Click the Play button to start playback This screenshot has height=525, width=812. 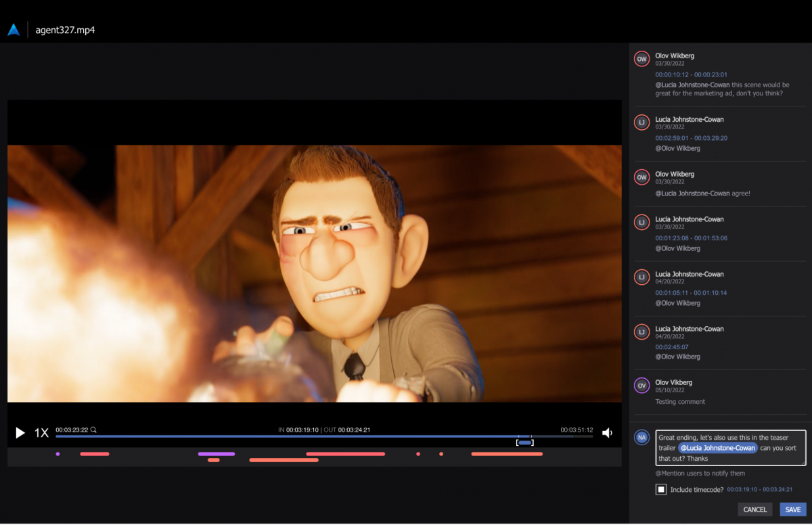[20, 433]
